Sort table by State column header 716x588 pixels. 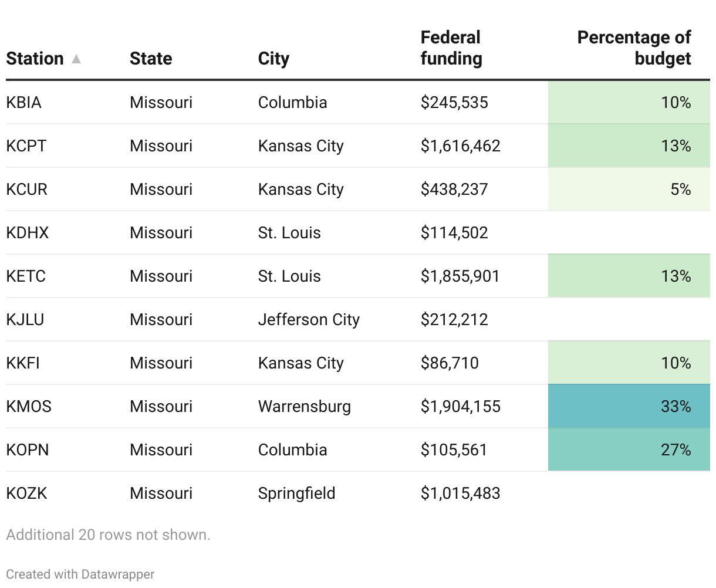click(151, 59)
